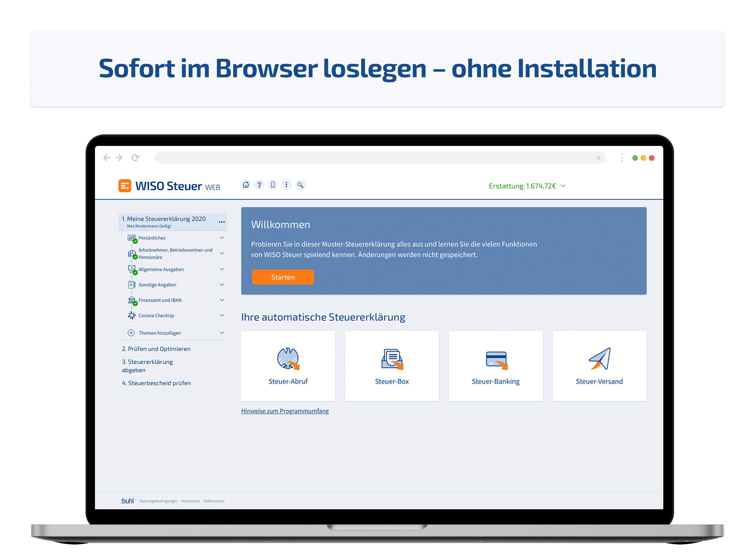Screen dimensions: 755x560
Task: Go forward with the browser forward arrow
Action: coord(119,158)
